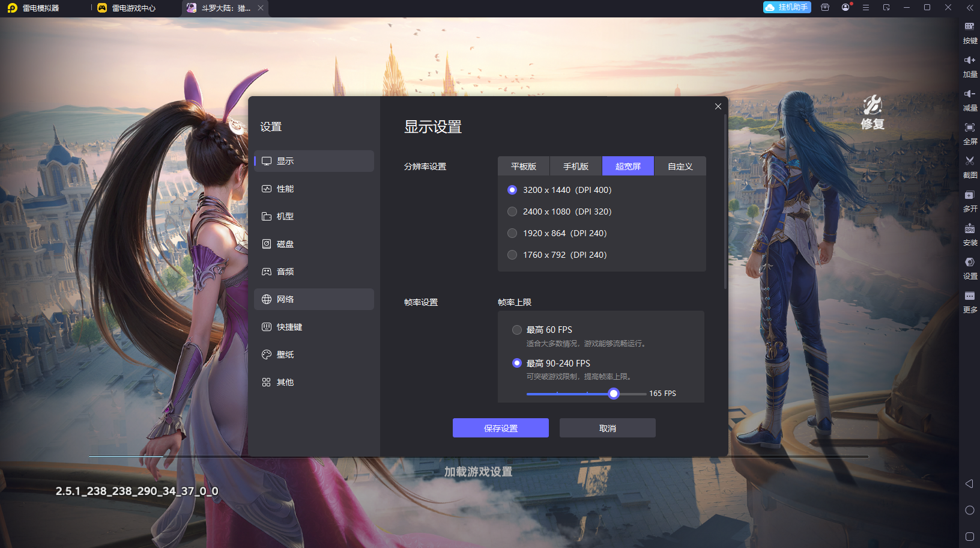Open 设置 from the right sidebar

point(970,268)
